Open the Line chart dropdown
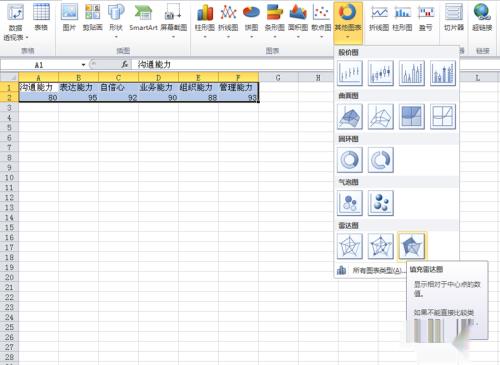 (x=228, y=21)
